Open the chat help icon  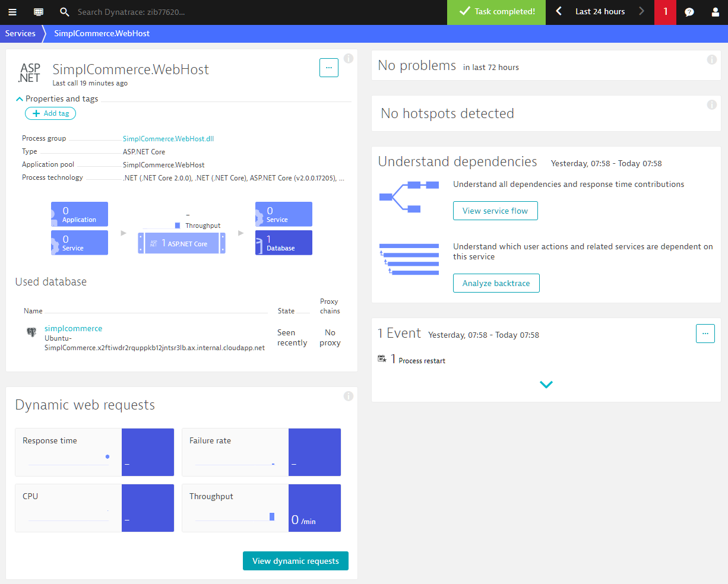pyautogui.click(x=689, y=12)
